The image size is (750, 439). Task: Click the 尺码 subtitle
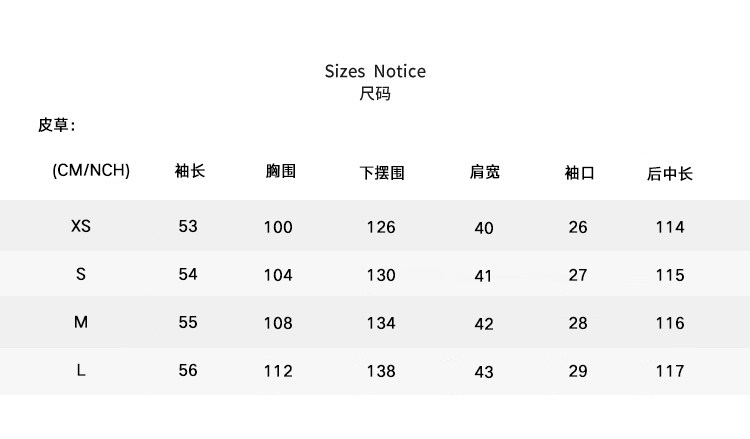coord(375,94)
